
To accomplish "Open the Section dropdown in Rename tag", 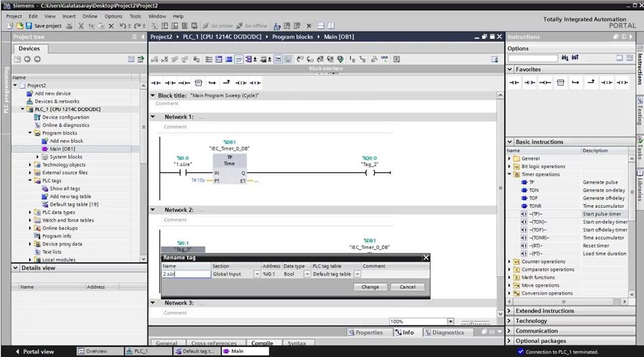I will pos(257,274).
